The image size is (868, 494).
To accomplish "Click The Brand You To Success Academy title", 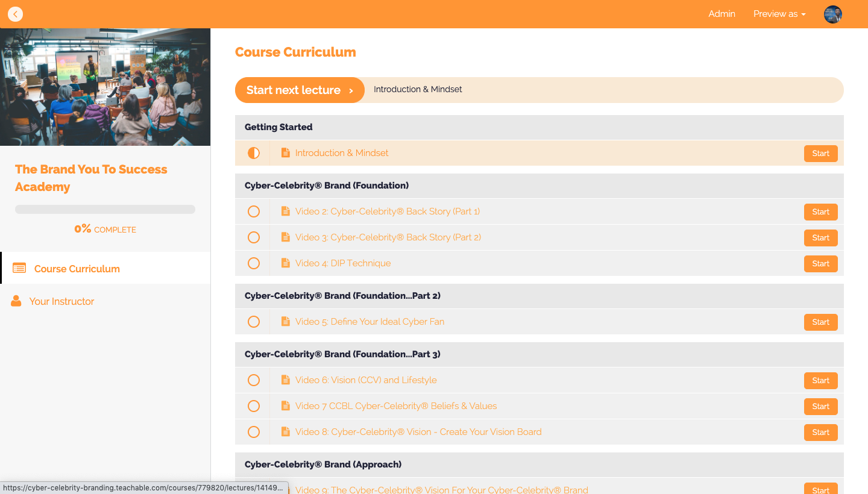I will (91, 178).
